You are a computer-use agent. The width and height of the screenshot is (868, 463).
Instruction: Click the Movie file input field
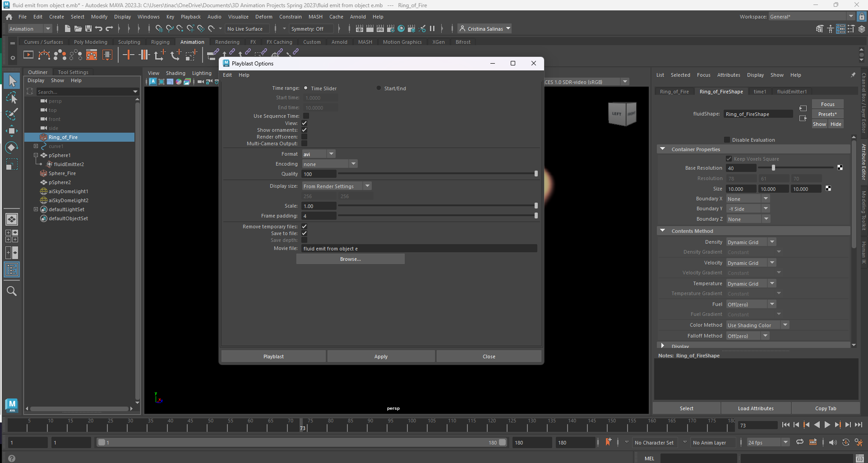420,249
